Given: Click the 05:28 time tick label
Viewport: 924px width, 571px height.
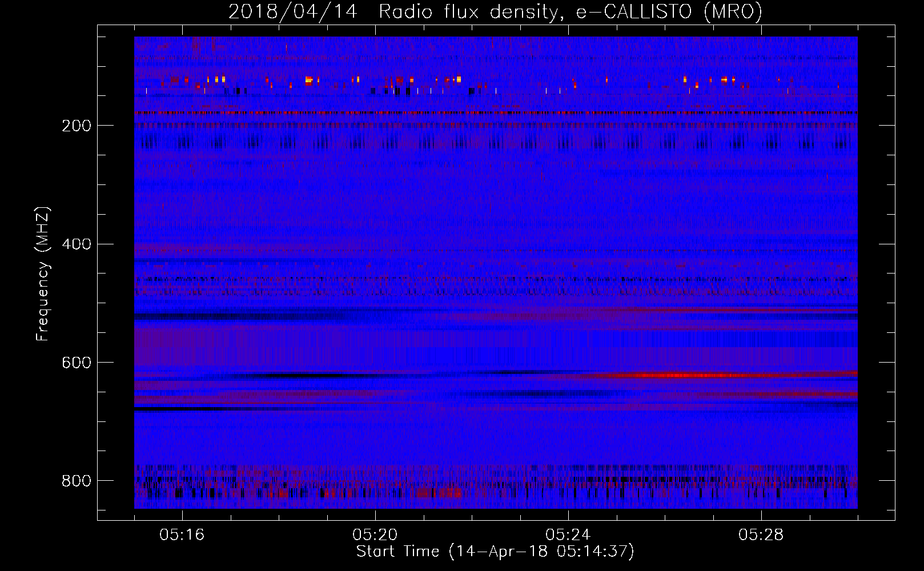Looking at the screenshot, I should coord(761,535).
